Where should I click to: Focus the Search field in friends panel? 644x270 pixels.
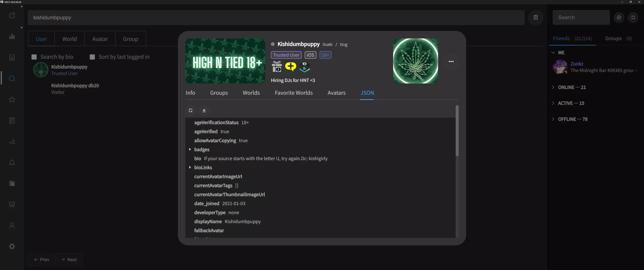coord(581,18)
